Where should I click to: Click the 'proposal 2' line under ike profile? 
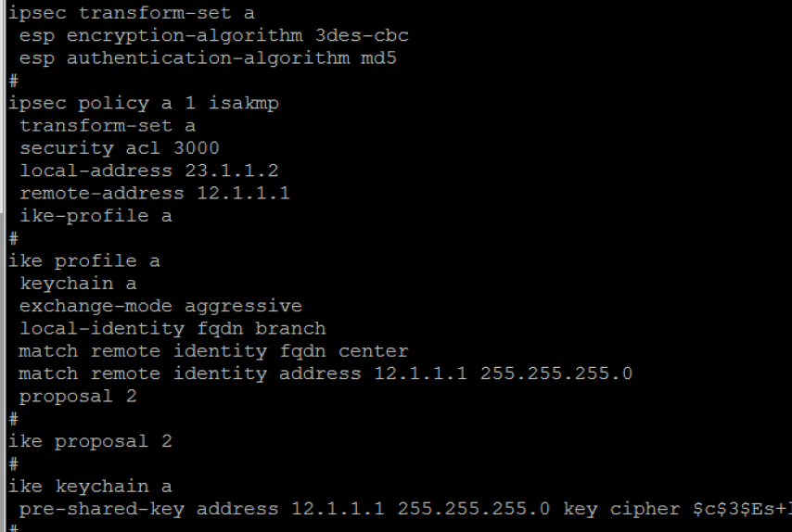pos(78,396)
